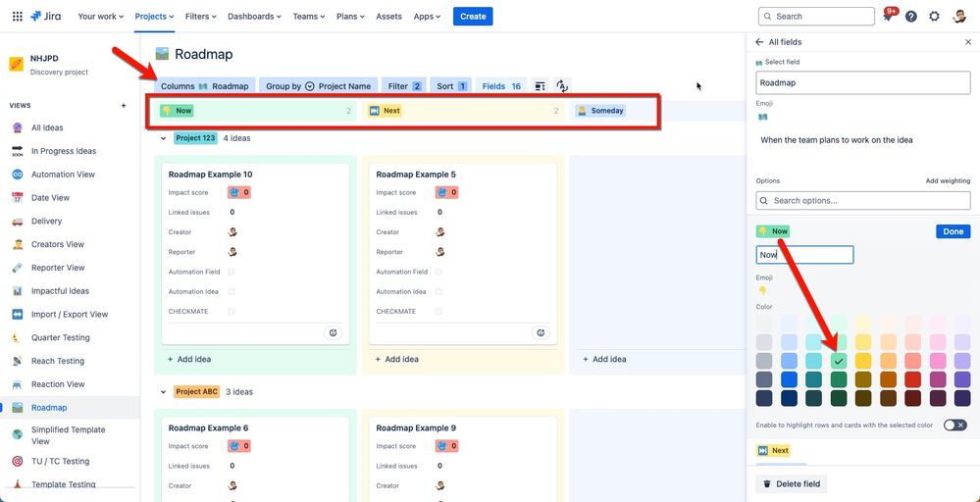Click Done for the Now option
This screenshot has width=980, height=502.
954,231
